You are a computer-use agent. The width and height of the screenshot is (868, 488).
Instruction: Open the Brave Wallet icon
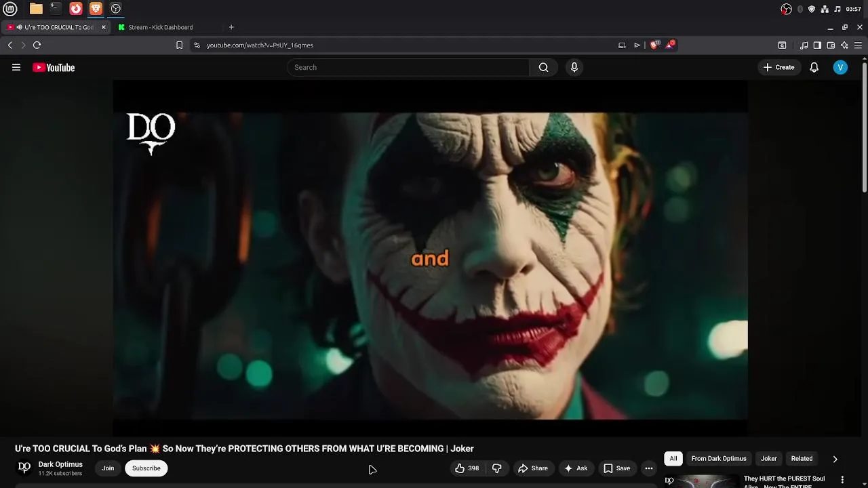831,45
